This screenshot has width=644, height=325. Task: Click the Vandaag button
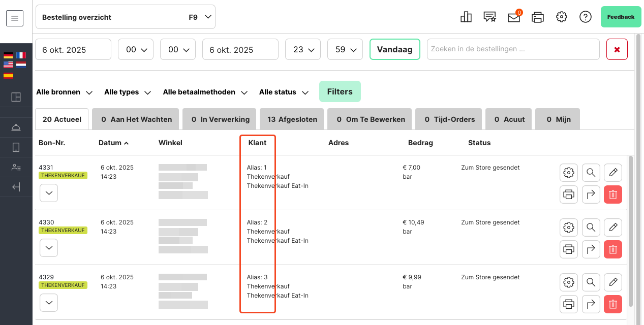tap(394, 49)
